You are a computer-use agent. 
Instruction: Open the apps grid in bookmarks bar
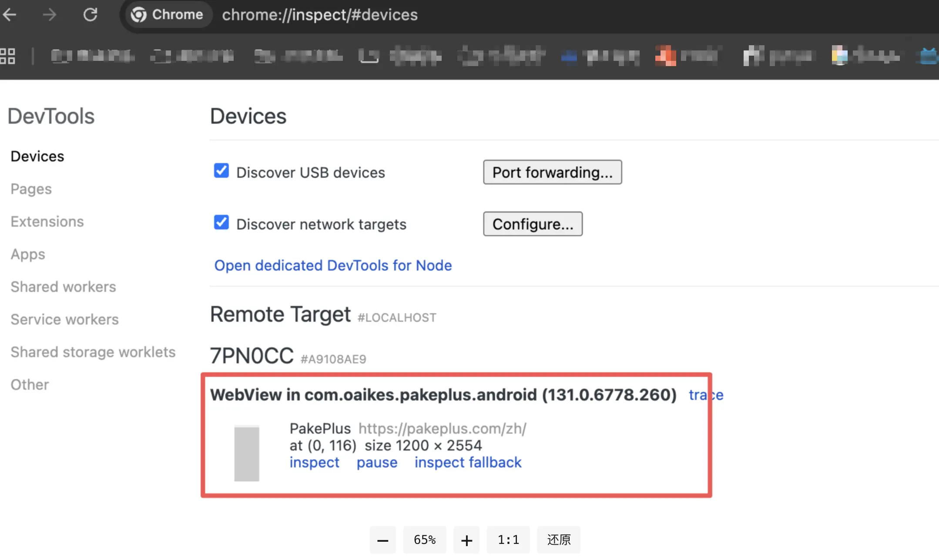click(8, 56)
